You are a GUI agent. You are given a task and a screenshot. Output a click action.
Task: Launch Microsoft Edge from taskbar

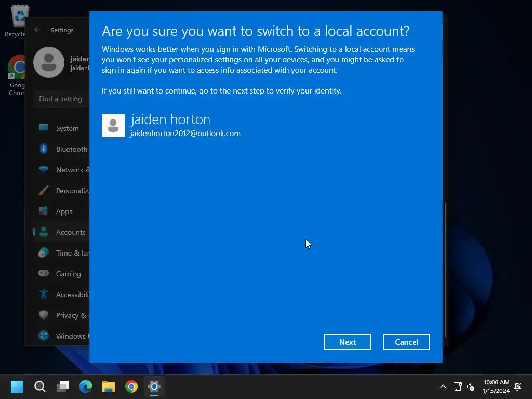point(86,387)
